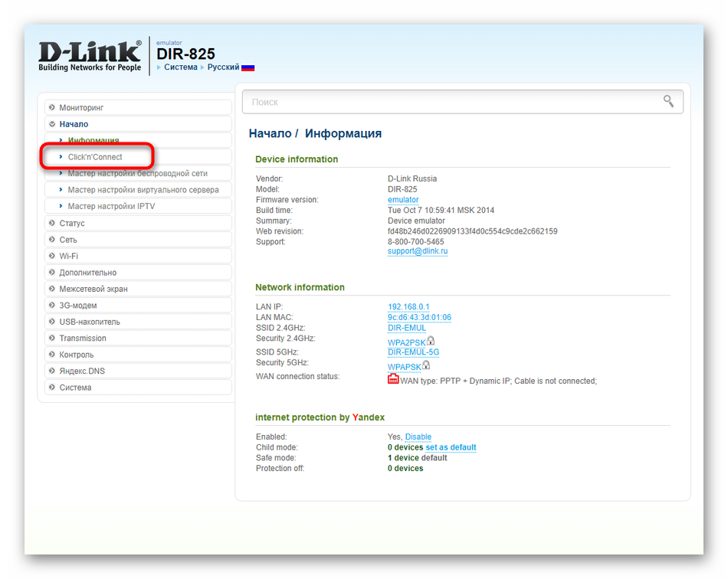Image resolution: width=728 pixels, height=579 pixels.
Task: Open Система dropdown in header
Action: (x=180, y=67)
